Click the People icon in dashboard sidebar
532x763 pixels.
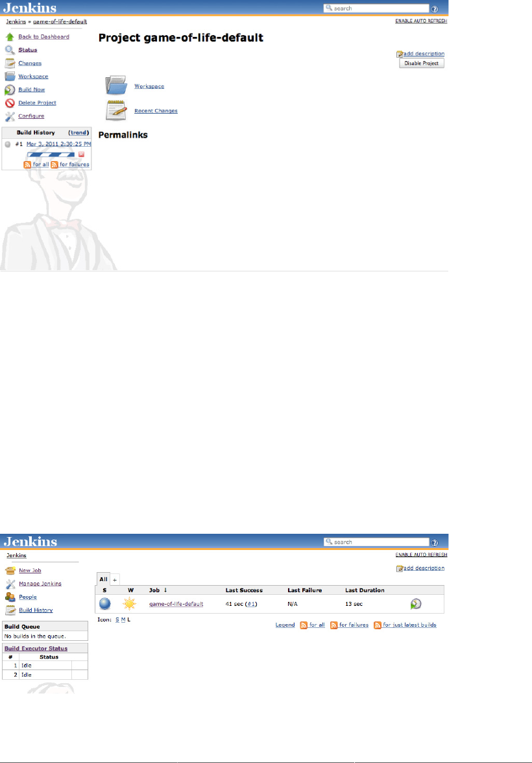point(10,597)
